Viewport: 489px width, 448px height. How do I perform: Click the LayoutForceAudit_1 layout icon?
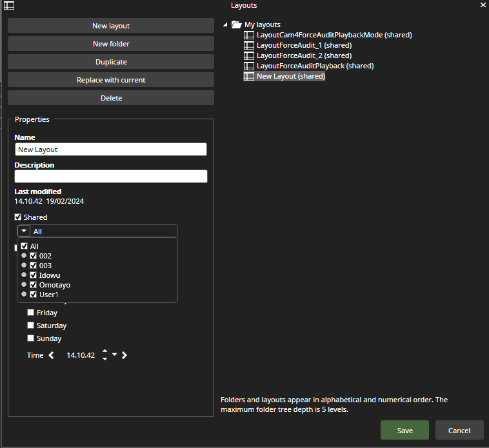249,45
